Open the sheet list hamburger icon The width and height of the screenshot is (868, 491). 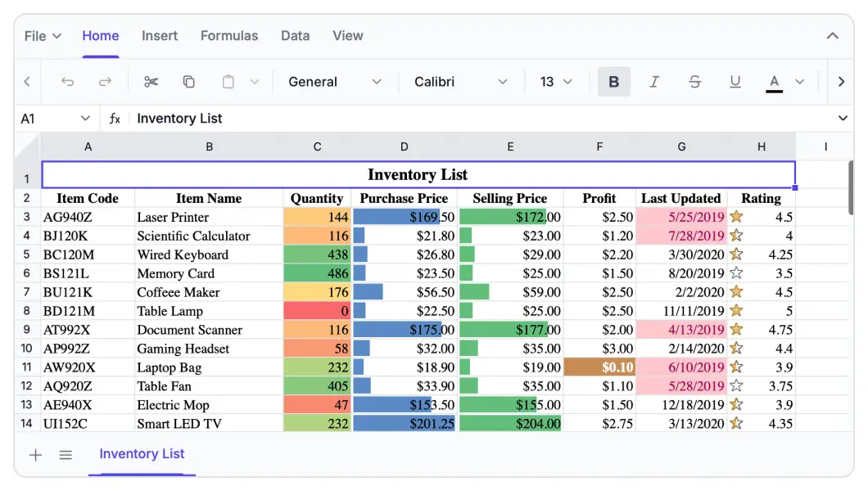(x=66, y=455)
